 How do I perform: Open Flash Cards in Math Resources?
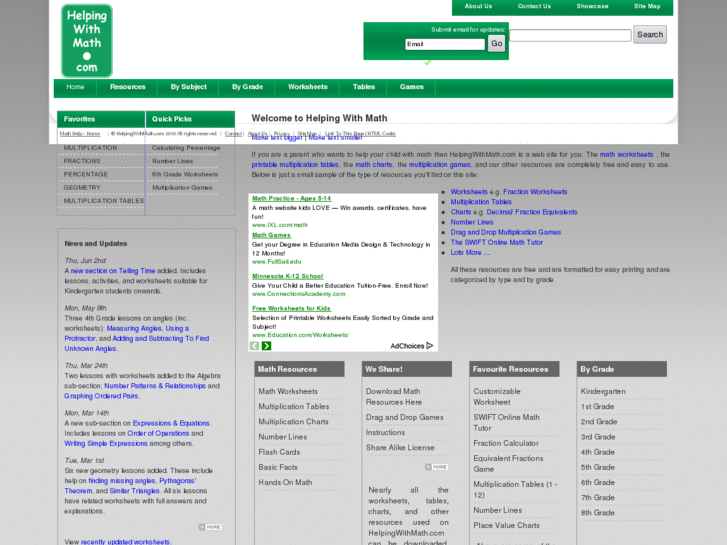click(279, 452)
